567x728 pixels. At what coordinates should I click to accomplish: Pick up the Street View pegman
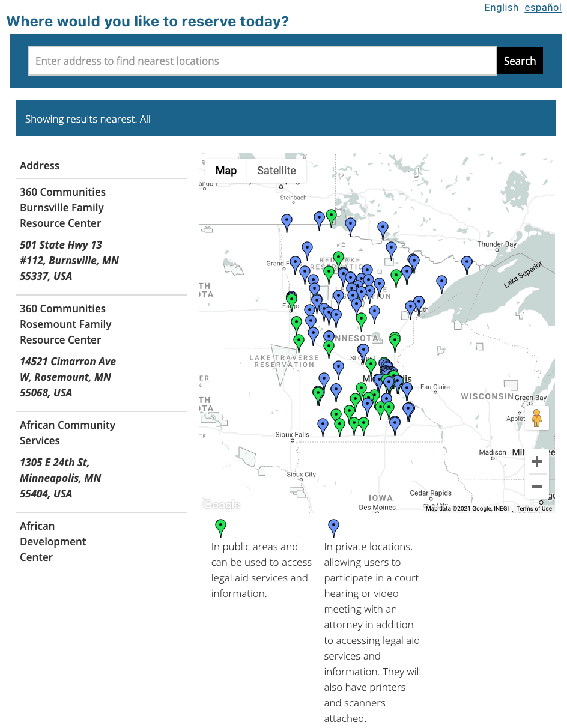point(537,417)
